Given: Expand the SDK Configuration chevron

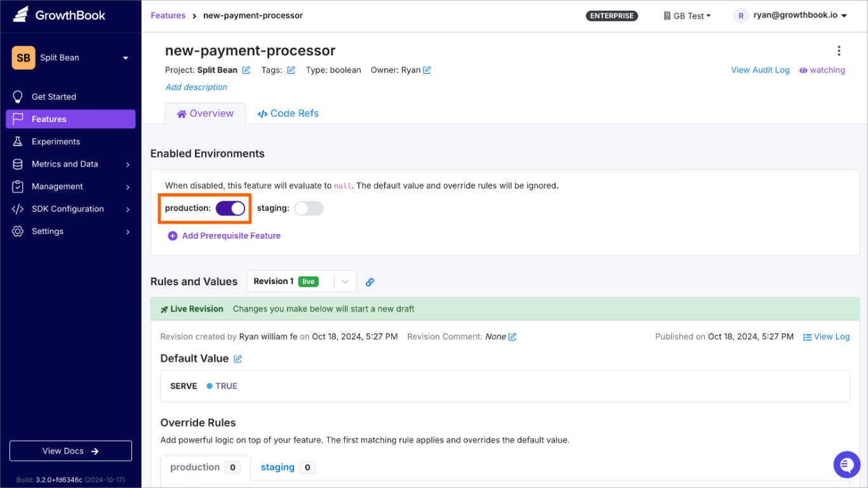Looking at the screenshot, I should click(128, 209).
